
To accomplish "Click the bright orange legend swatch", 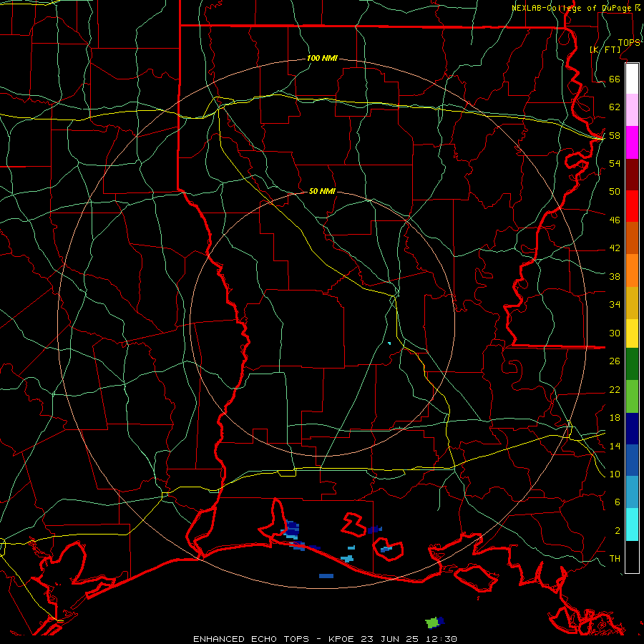I will (x=632, y=270).
